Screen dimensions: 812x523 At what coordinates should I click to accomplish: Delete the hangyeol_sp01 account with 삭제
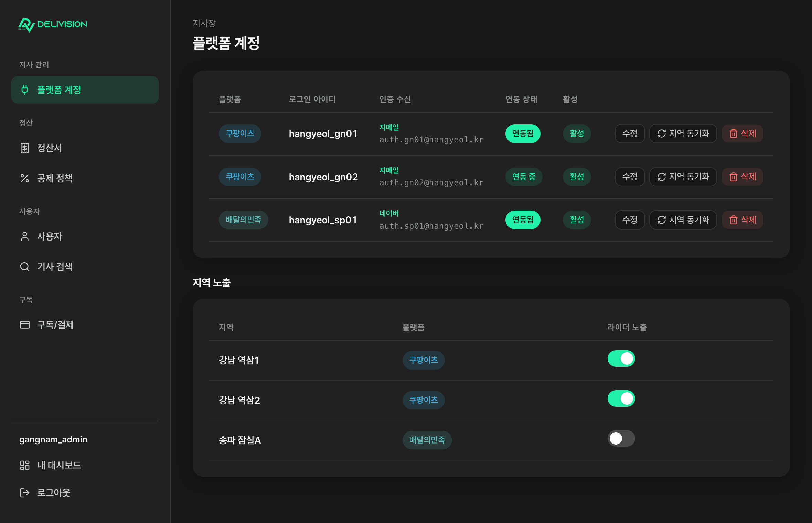click(742, 220)
